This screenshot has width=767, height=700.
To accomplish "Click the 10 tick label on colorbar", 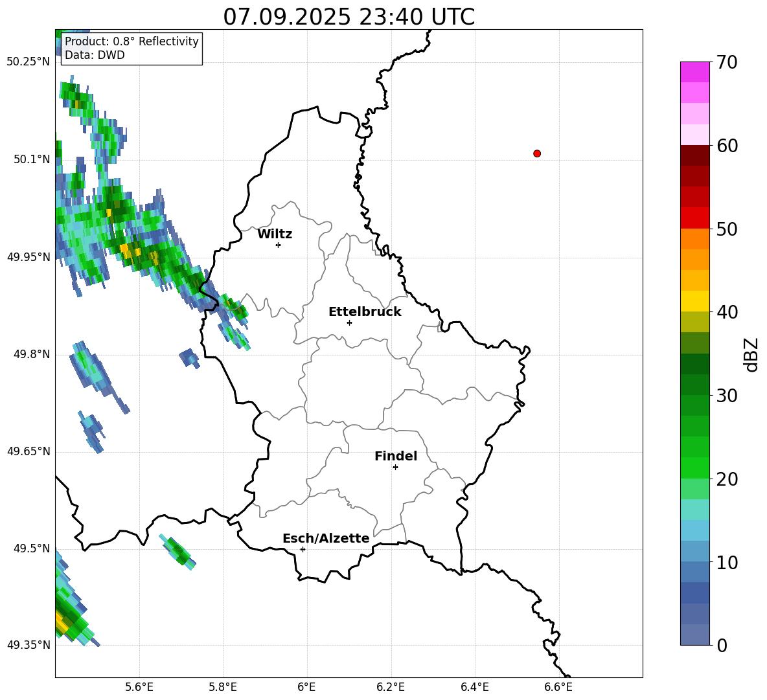I will click(726, 562).
